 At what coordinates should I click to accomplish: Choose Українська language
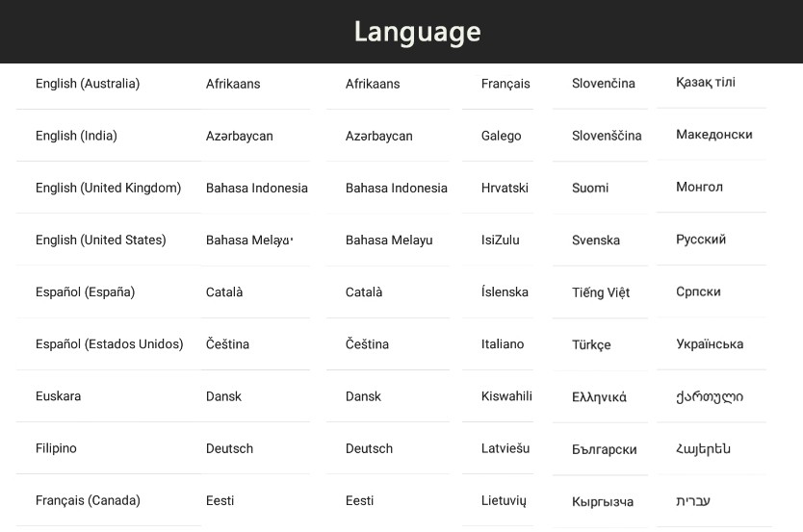pyautogui.click(x=712, y=343)
